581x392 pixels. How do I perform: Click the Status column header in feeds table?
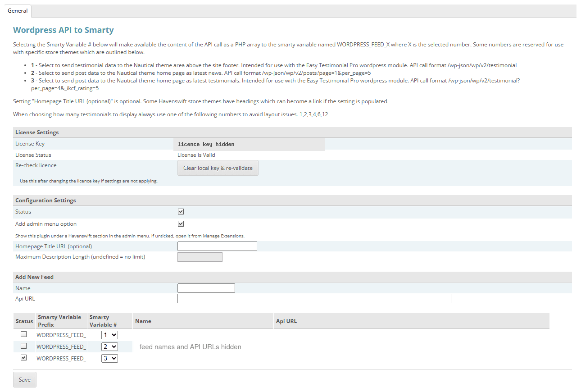[24, 321]
